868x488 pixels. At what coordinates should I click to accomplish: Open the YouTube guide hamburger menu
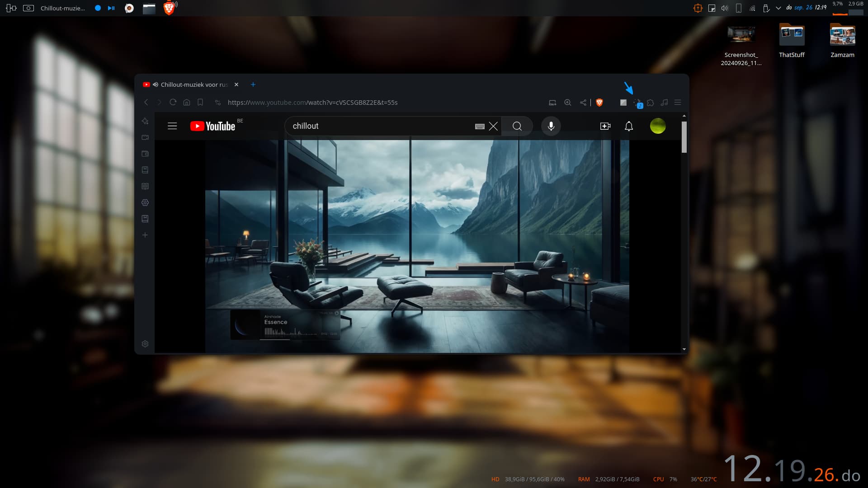pyautogui.click(x=172, y=126)
